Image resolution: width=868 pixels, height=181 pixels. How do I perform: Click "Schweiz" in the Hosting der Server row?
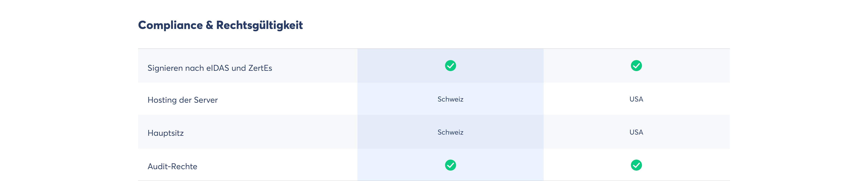point(450,99)
